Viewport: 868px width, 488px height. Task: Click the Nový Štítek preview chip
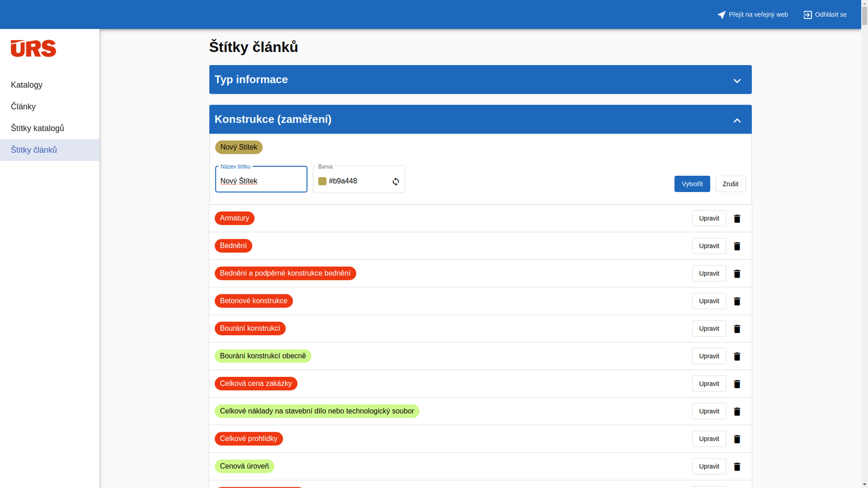239,147
